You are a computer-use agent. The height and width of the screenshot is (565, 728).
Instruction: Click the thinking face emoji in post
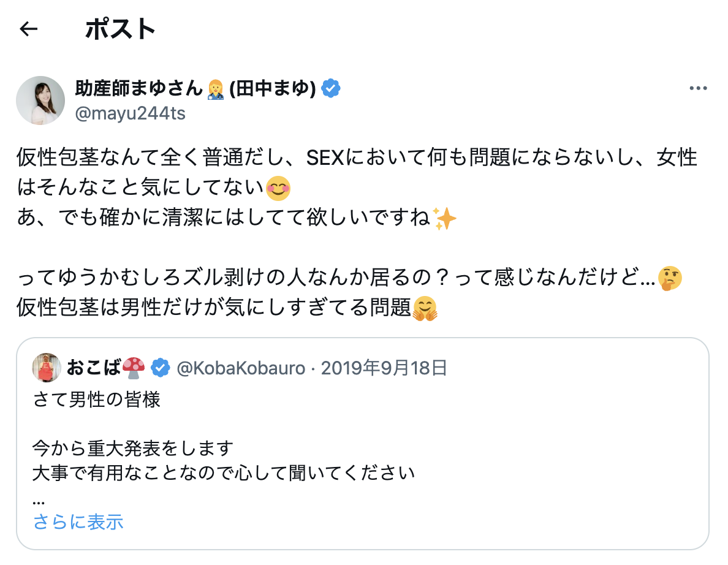[x=669, y=279]
